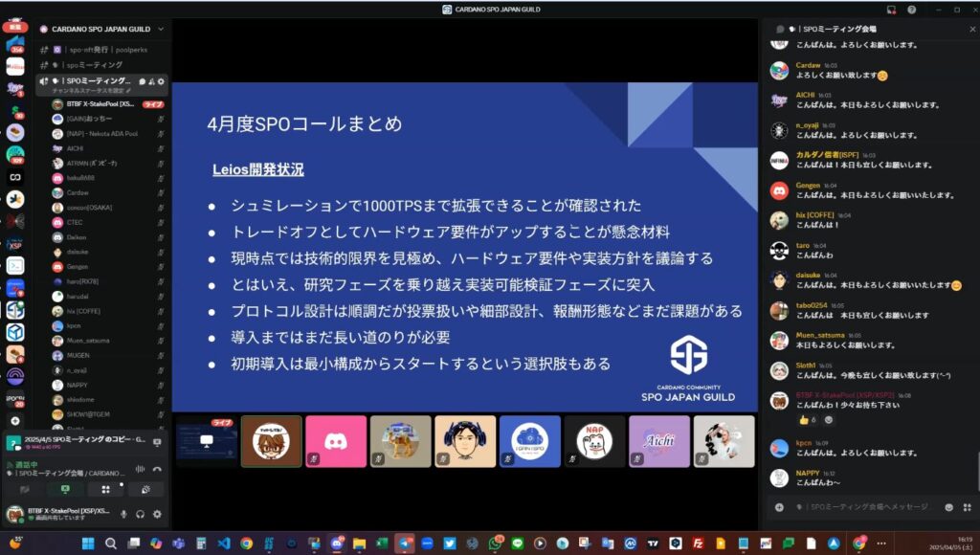Image resolution: width=980 pixels, height=555 pixels.
Task: Select the blue cloud GAIN participant tile
Action: 530,442
